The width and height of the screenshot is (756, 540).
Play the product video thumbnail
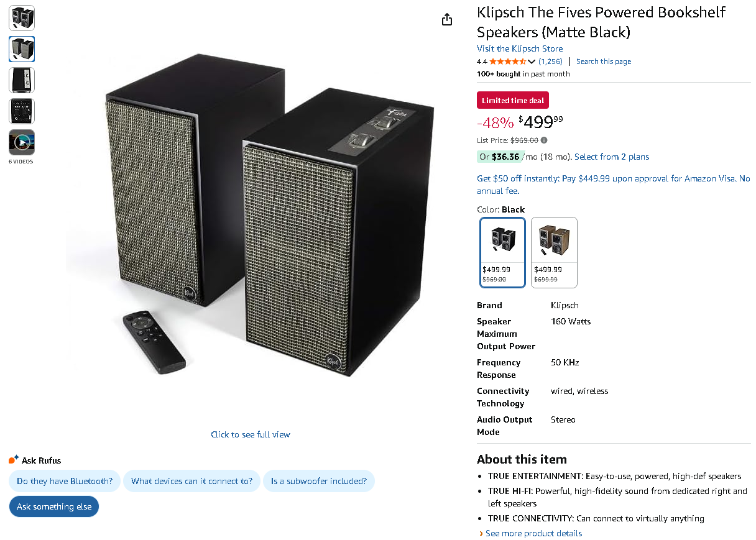pyautogui.click(x=22, y=142)
